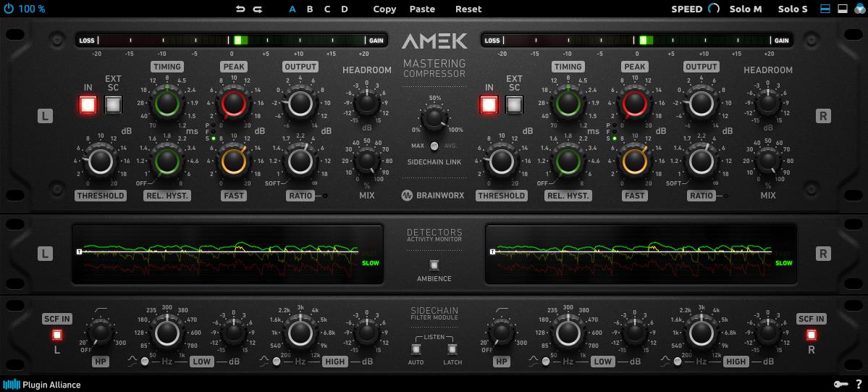The image size is (868, 392).
Task: Click the left MIX knob
Action: (366, 162)
